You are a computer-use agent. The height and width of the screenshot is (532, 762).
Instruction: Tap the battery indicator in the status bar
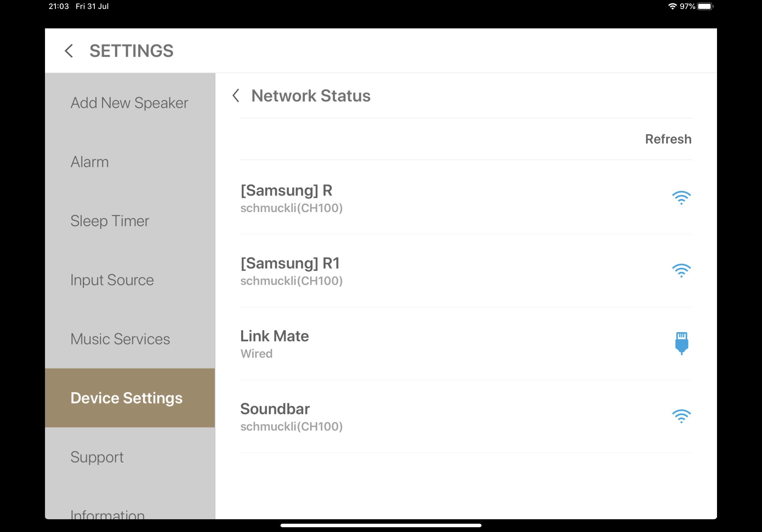click(705, 6)
